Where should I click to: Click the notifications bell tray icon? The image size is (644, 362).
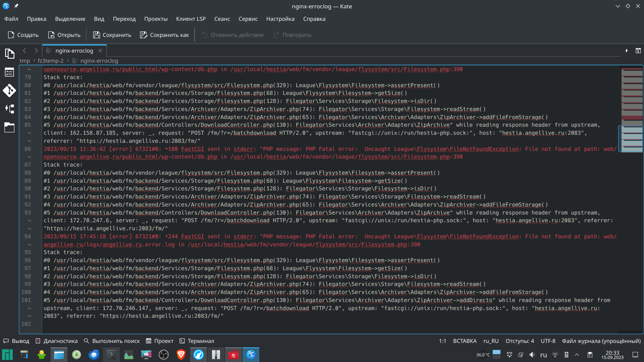(509, 355)
